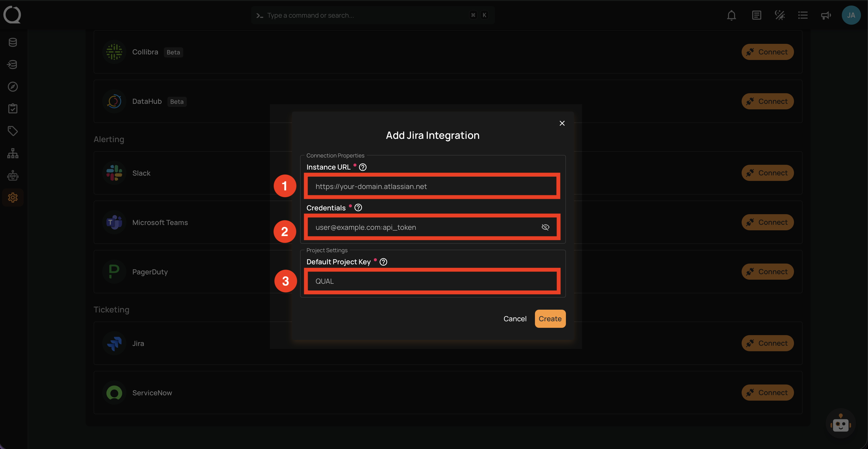
Task: Open the compass explore icon in sidebar
Action: point(13,87)
